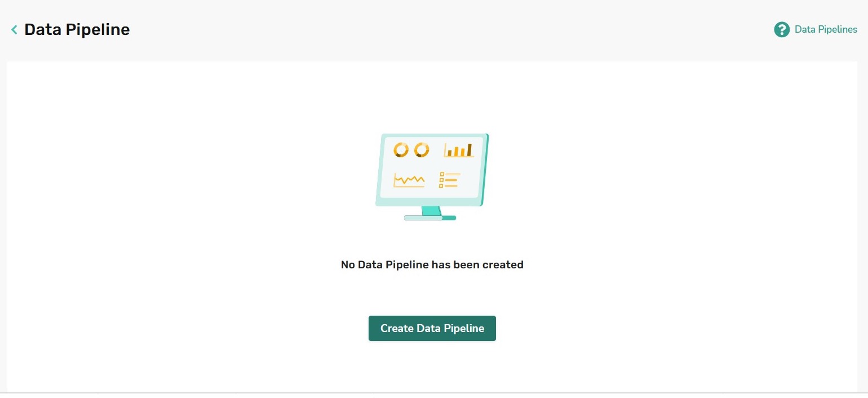Screen dimensions: 868x398
Task: Tick the middle checkbox in the checklist graphic
Action: coord(441,180)
